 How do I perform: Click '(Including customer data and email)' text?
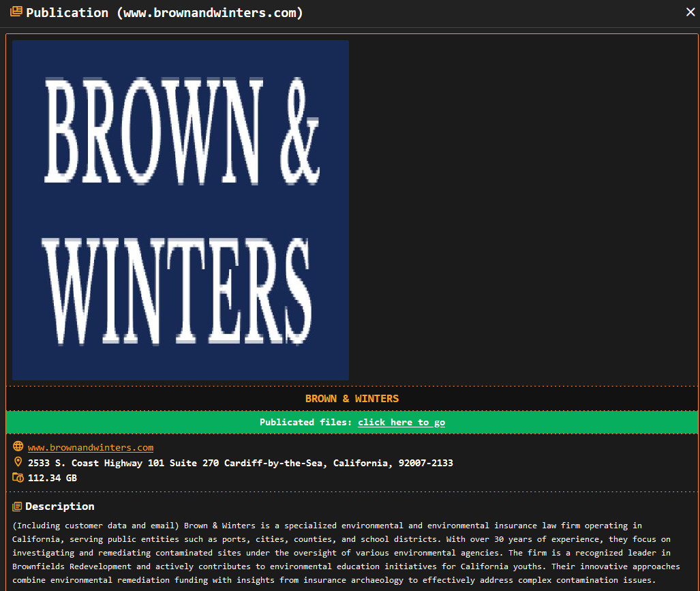(95, 526)
